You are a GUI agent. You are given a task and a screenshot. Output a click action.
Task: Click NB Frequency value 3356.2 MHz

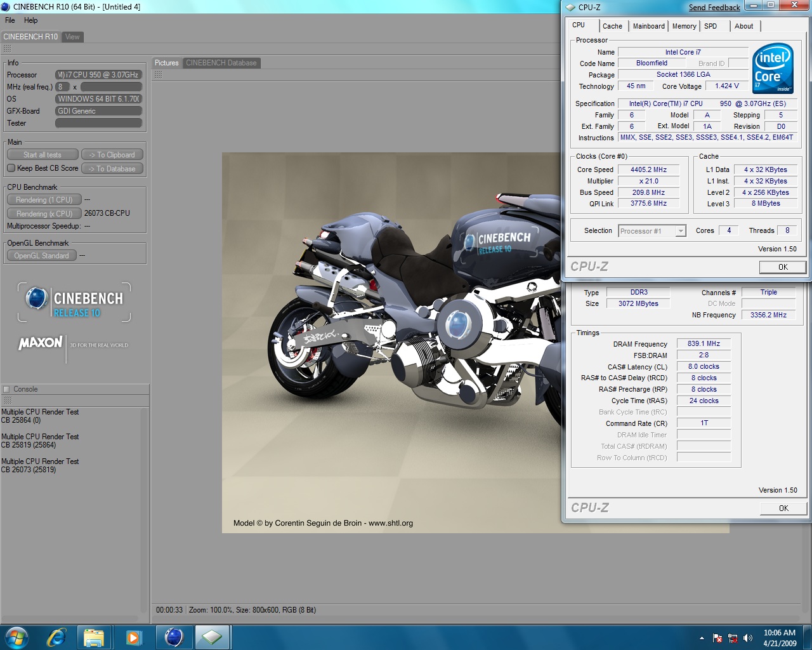(768, 315)
